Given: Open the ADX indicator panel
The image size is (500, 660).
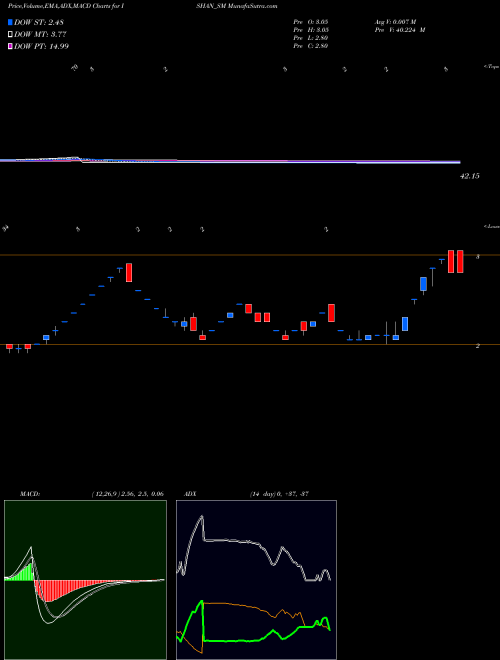Looking at the screenshot, I should coord(256,580).
